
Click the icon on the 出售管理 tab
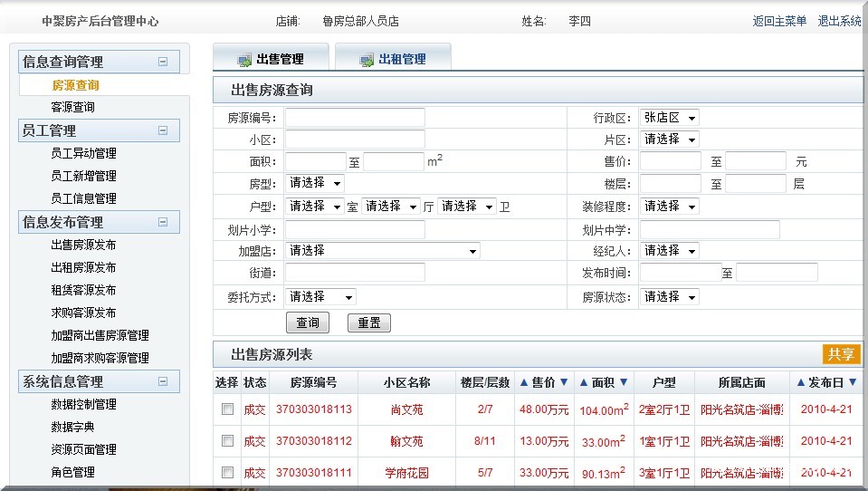click(x=244, y=60)
